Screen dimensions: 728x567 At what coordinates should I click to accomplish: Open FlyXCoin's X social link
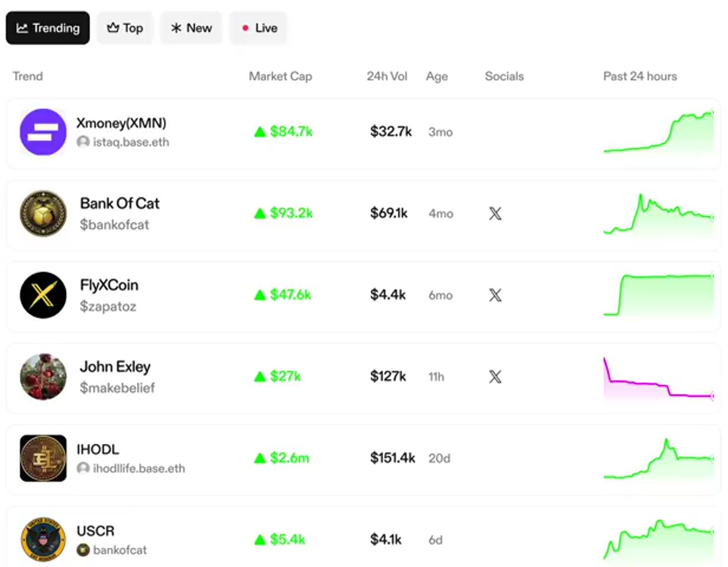(495, 295)
